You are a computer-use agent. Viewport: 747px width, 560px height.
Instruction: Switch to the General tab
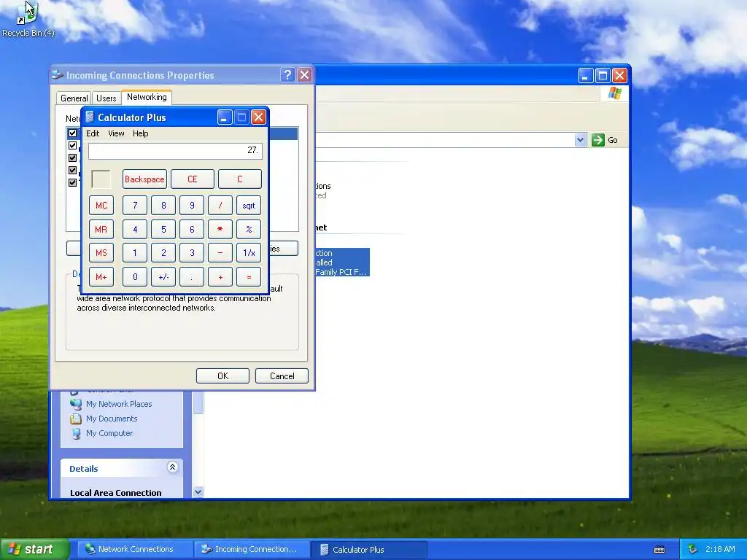click(74, 98)
